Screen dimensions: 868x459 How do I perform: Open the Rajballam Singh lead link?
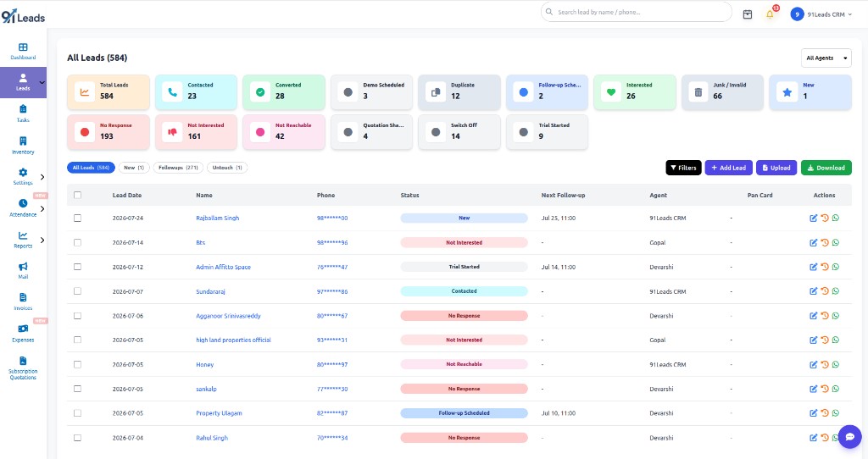[x=218, y=218]
